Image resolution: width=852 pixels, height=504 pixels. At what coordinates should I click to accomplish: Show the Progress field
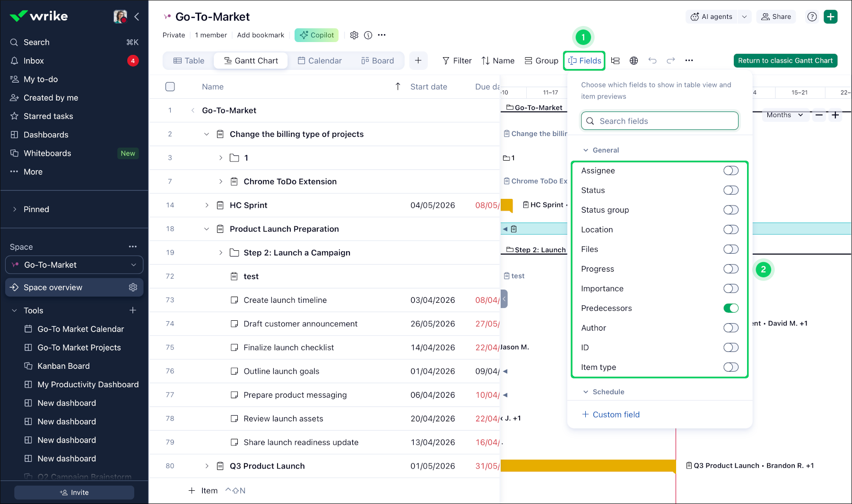[730, 269]
